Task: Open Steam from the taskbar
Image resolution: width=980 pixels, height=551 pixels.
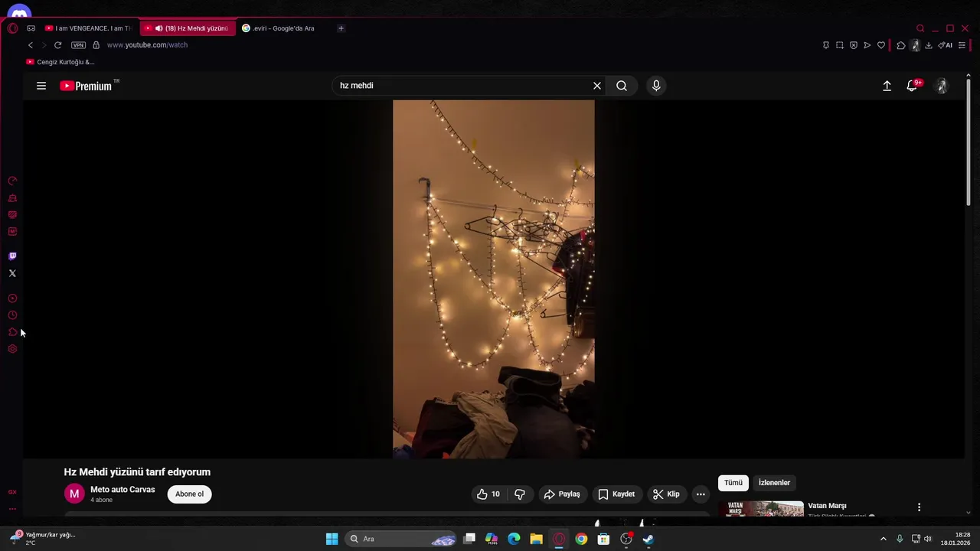Action: coord(648,539)
